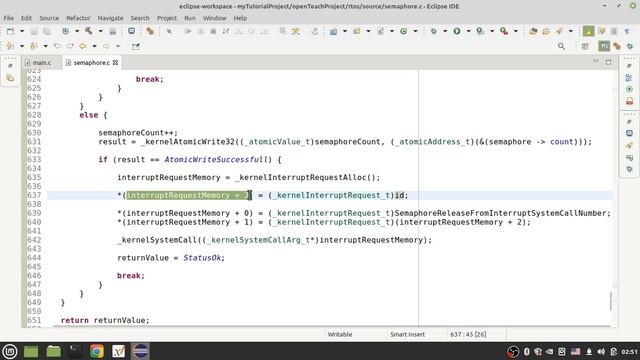Open the Help menu
Screen dimensions: 640x360
click(x=240, y=18)
